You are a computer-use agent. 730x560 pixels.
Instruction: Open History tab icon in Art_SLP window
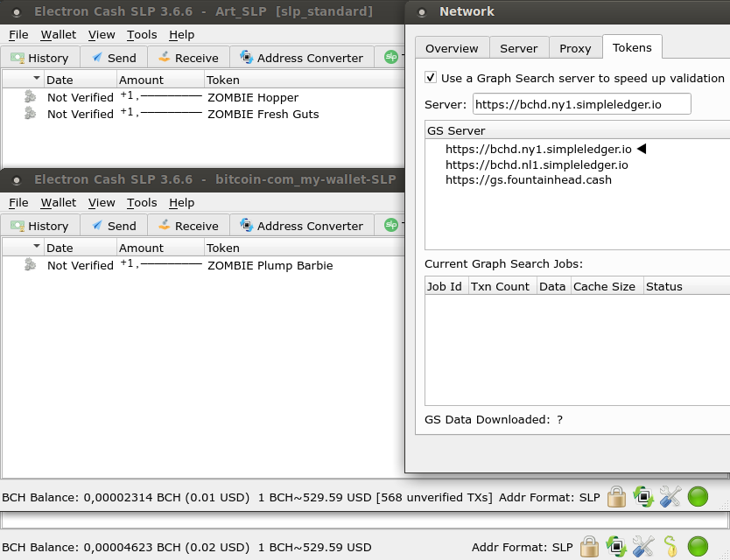pos(18,58)
